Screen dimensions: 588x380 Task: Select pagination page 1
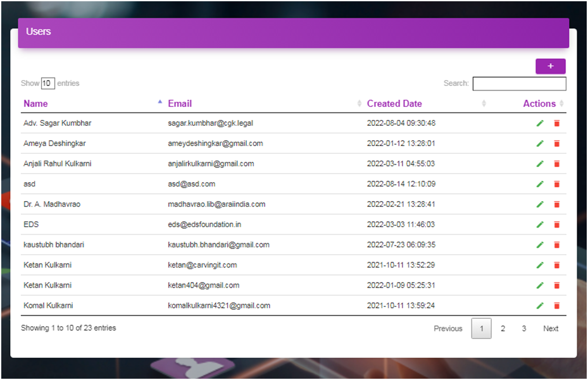click(482, 328)
